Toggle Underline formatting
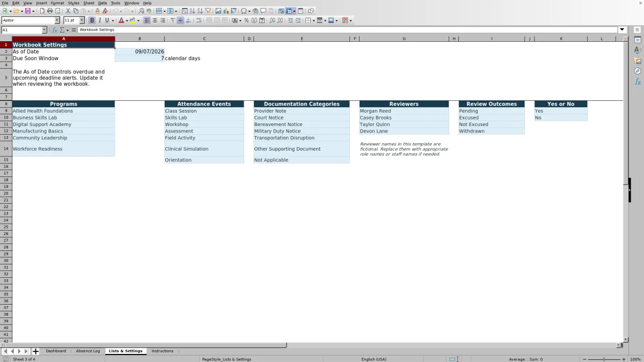Screen dimensions: 644x362 107,20
